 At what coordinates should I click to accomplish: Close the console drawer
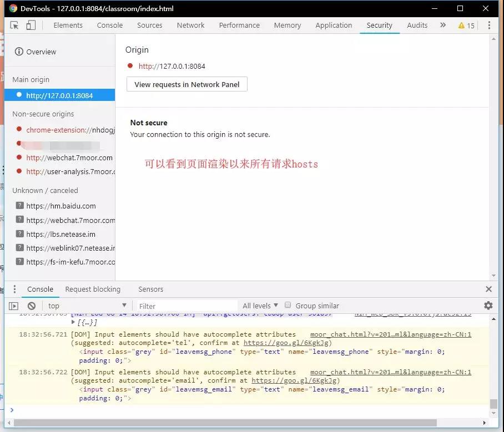coord(488,289)
